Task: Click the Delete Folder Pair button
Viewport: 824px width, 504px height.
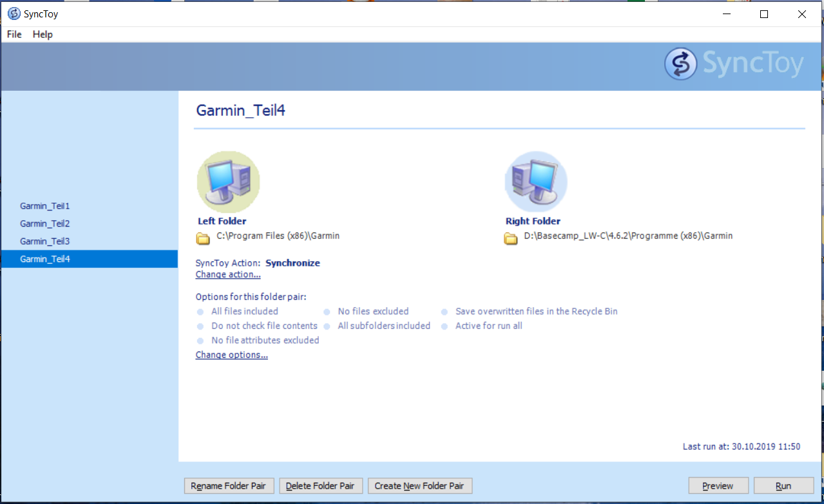Action: [320, 486]
